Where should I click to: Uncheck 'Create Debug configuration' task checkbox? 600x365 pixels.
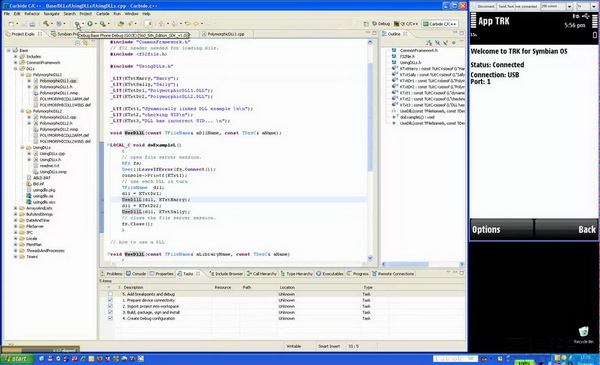pyautogui.click(x=110, y=318)
